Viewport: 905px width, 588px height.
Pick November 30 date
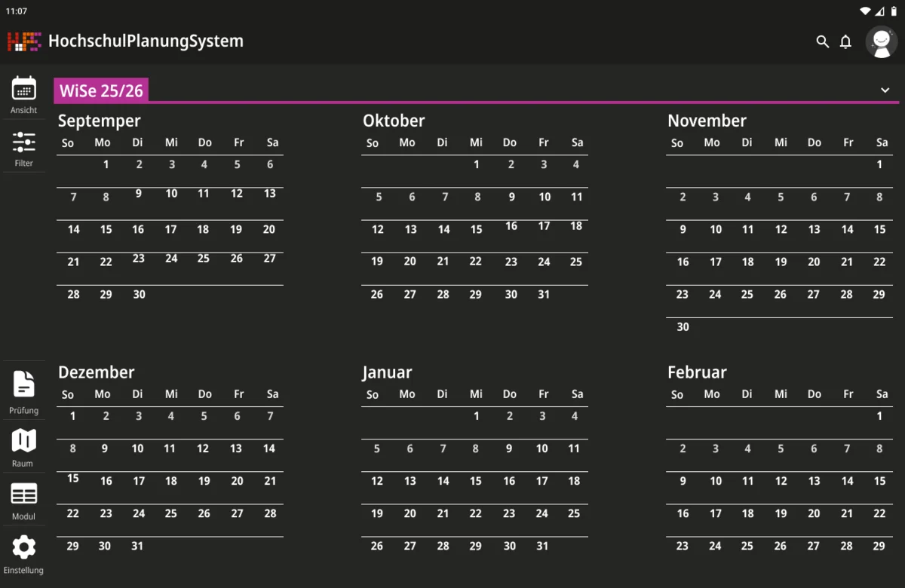(683, 326)
